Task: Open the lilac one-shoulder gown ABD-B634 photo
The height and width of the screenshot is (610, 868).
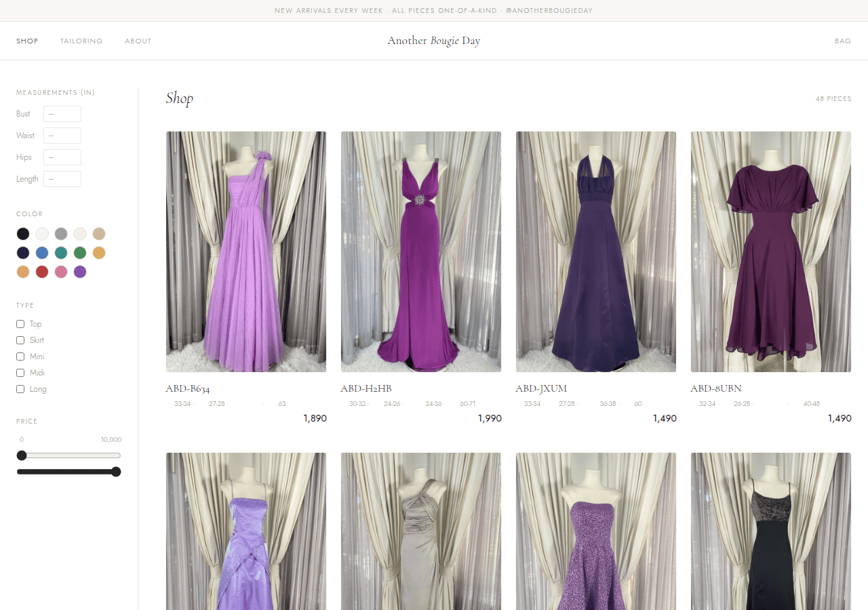Action: [246, 251]
